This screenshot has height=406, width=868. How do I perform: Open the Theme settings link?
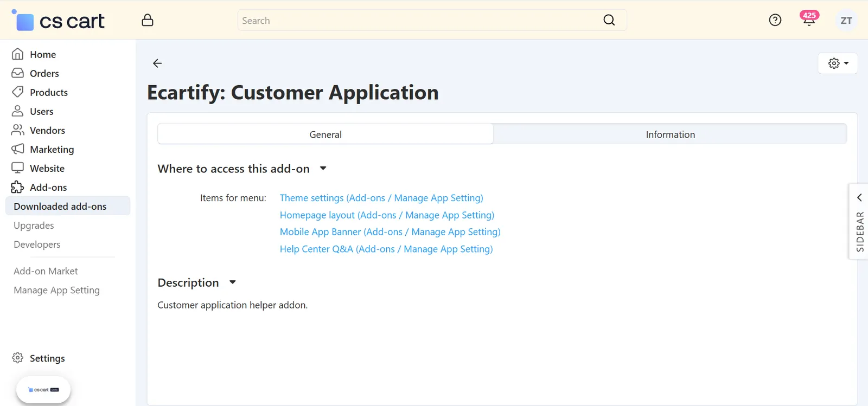(381, 198)
